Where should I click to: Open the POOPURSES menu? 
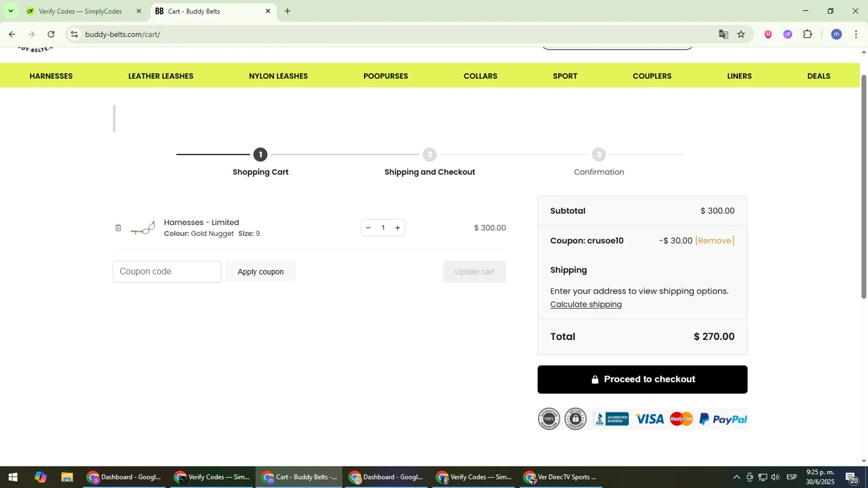(386, 76)
